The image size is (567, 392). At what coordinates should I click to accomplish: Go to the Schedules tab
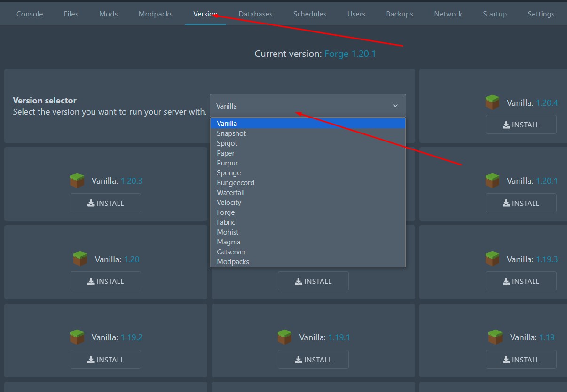click(310, 14)
